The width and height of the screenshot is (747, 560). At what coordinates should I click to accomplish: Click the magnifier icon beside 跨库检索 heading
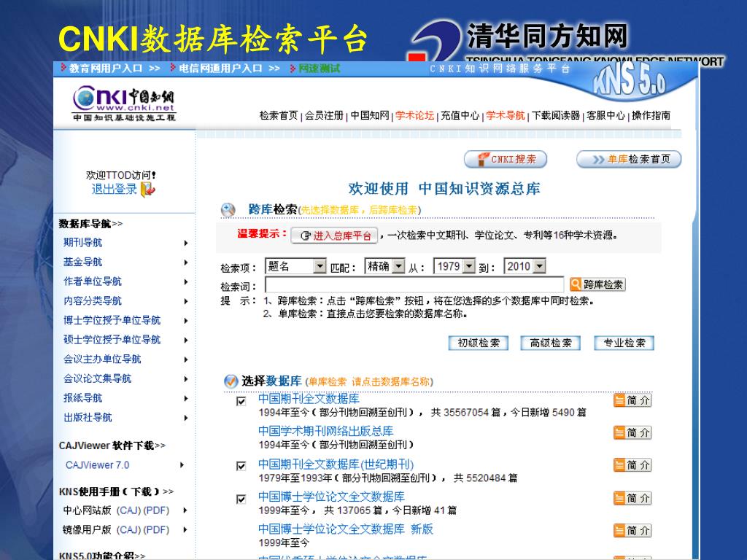(228, 209)
